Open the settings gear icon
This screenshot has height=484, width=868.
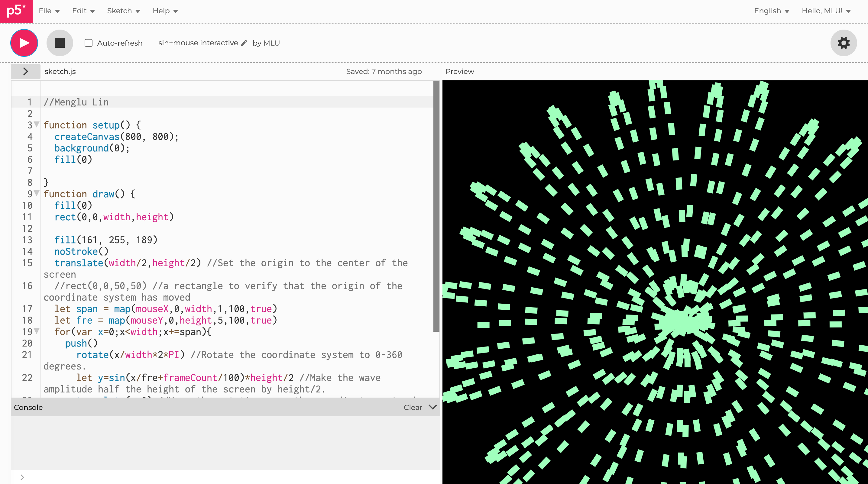click(x=844, y=43)
